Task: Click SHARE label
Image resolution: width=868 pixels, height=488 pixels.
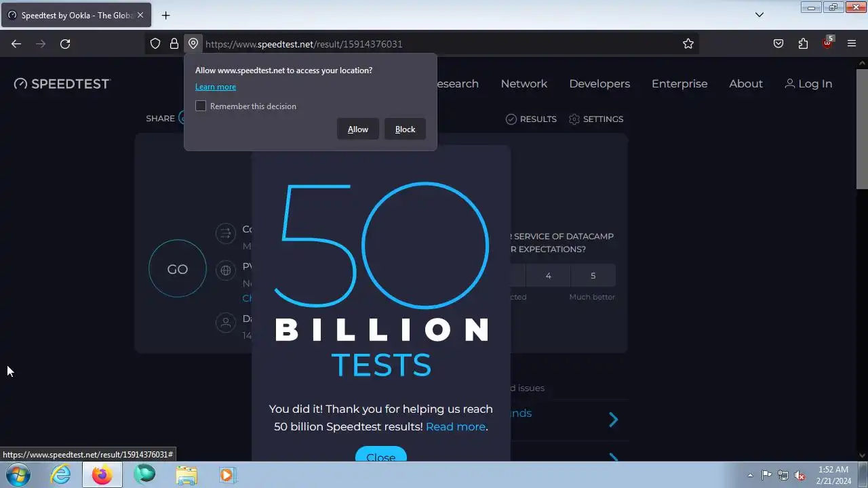Action: (x=161, y=119)
